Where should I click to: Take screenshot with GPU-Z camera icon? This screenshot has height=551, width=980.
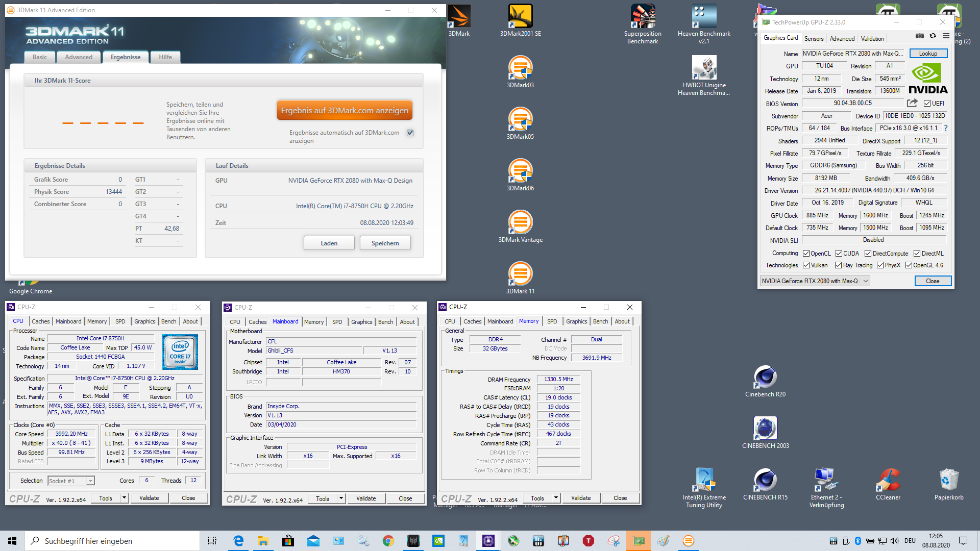point(919,36)
